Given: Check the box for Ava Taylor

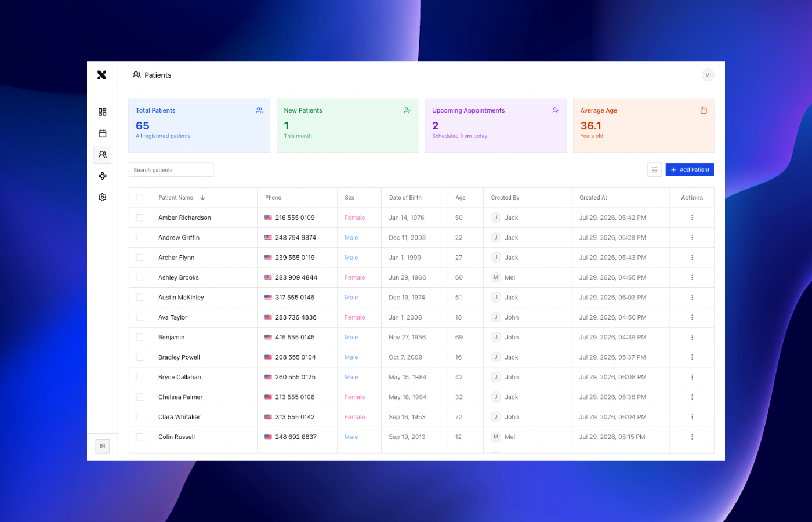Looking at the screenshot, I should tap(140, 317).
